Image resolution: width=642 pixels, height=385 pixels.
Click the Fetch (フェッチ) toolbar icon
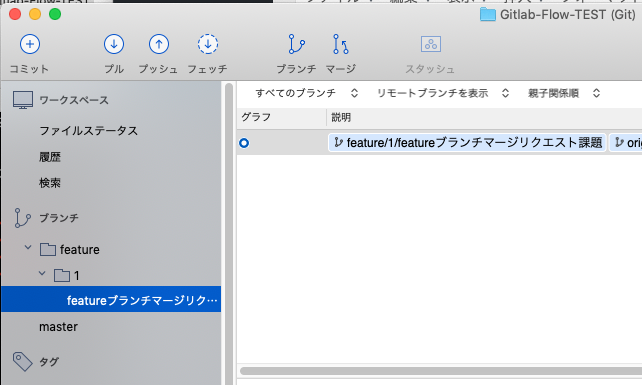[x=208, y=44]
